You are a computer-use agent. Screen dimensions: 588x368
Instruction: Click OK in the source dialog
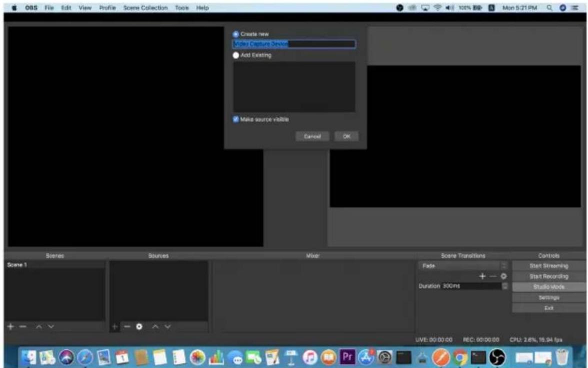tap(346, 136)
